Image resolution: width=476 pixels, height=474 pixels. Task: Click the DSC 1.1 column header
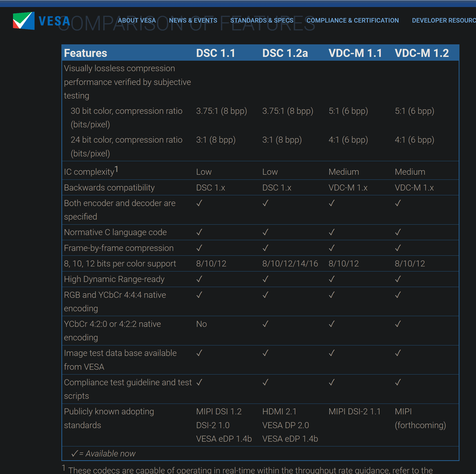(x=216, y=53)
